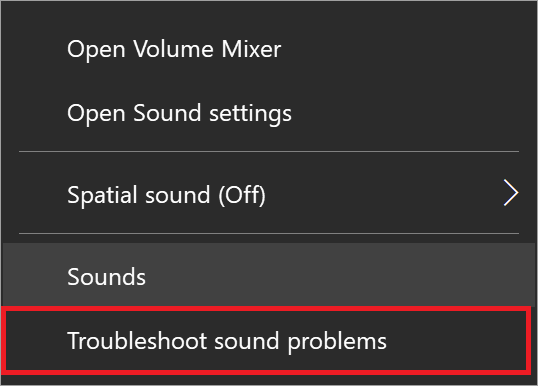Expand the Spatial sound submenu arrow
Viewport: 538px width, 386px height.
point(511,193)
